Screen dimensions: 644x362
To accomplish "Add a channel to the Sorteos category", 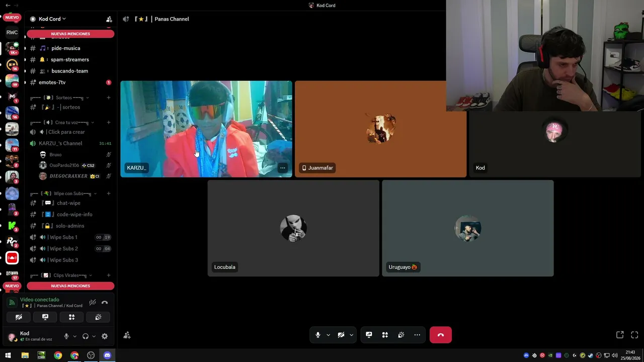I will (108, 98).
